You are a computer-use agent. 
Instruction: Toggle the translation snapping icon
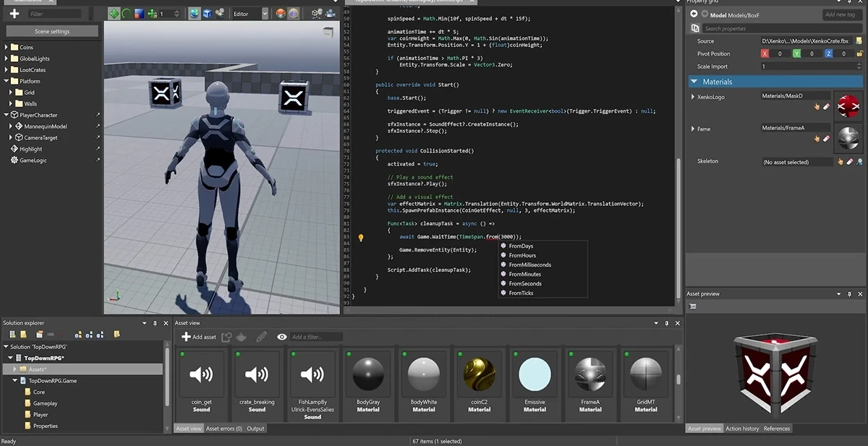click(x=151, y=14)
